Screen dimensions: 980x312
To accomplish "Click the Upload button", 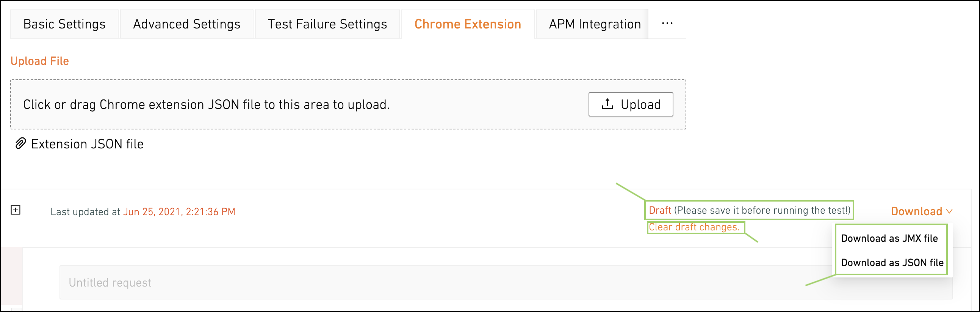I will point(631,104).
